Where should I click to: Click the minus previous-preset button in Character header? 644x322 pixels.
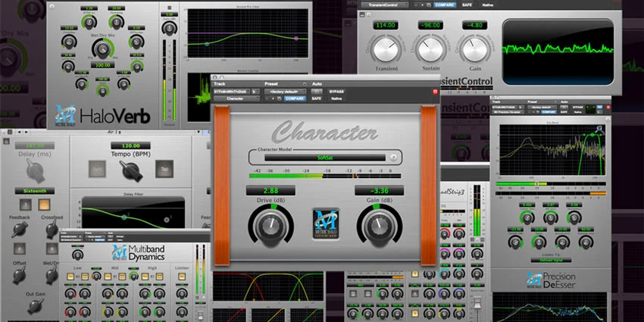click(267, 98)
